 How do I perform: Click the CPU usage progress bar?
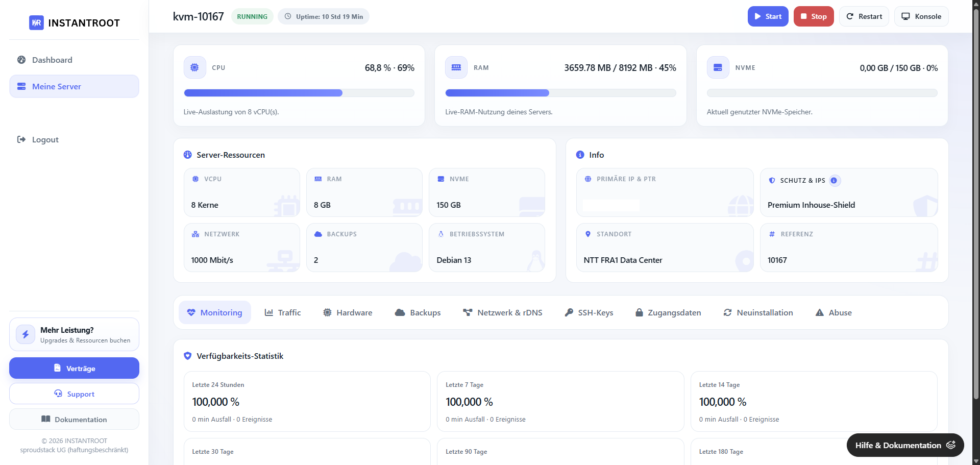[x=299, y=93]
